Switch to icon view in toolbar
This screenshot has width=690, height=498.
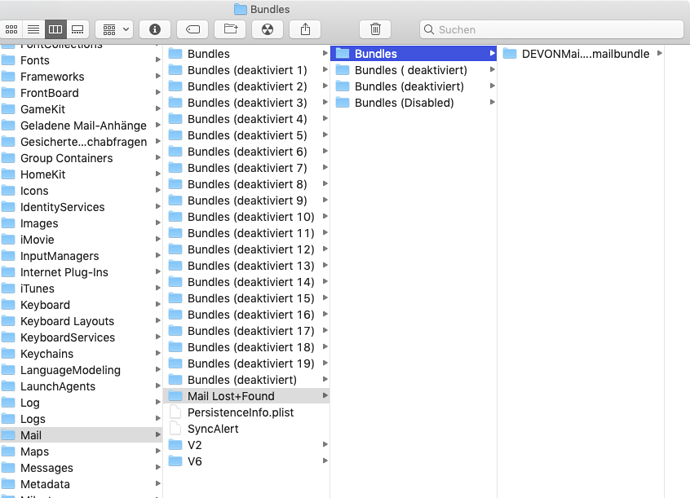coord(12,30)
